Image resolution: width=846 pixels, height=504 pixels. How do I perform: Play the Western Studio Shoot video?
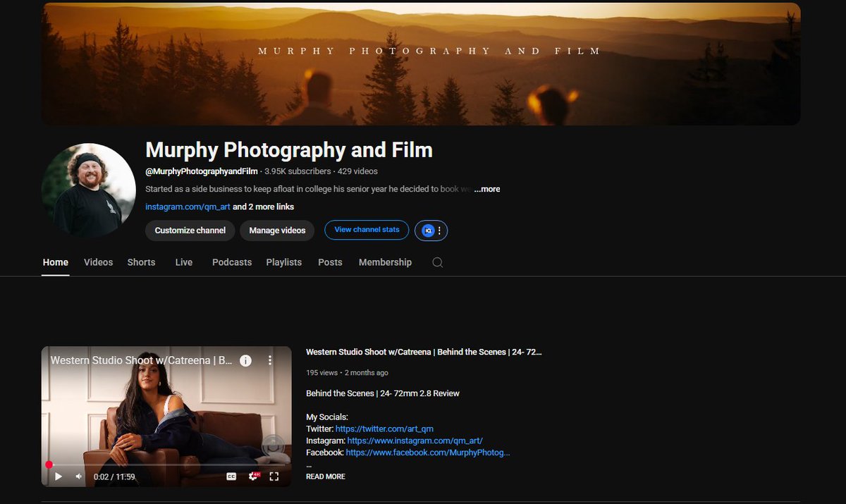pyautogui.click(x=59, y=477)
